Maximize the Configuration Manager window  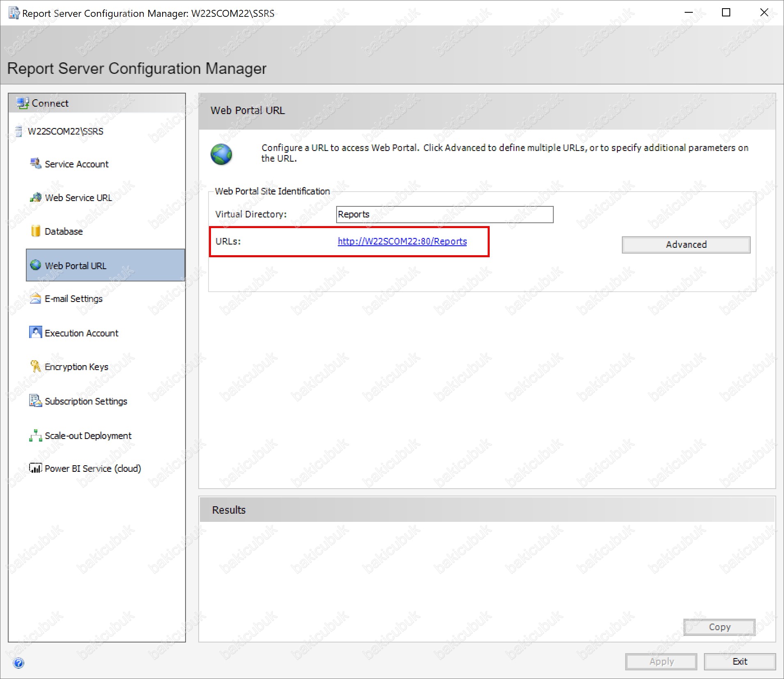(x=726, y=13)
